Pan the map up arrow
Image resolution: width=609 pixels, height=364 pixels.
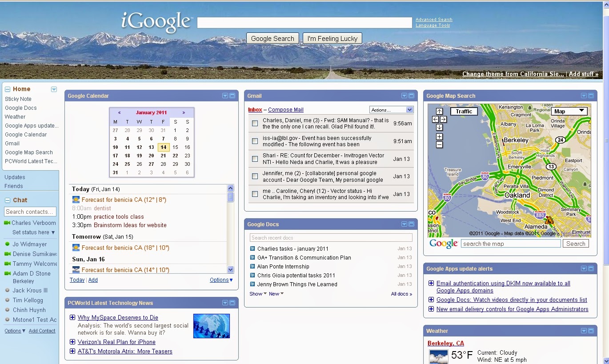439,111
